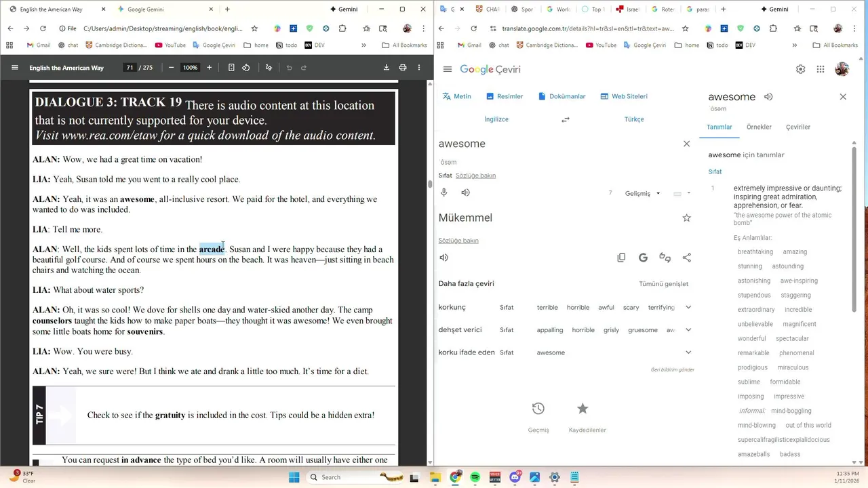Open Kaydedilenler saved translations
The width and height of the screenshot is (868, 488).
[x=587, y=416]
